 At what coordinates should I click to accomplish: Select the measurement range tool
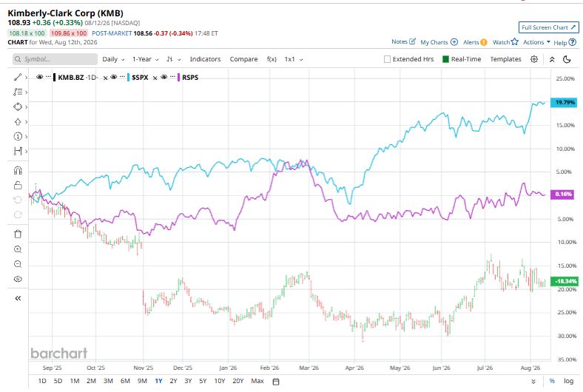pyautogui.click(x=18, y=151)
